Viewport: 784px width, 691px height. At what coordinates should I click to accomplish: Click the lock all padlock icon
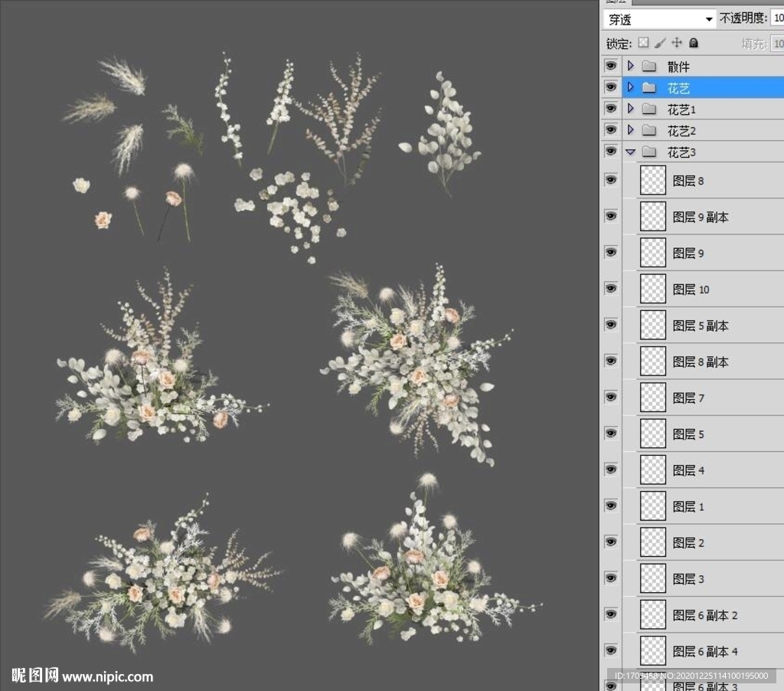click(x=694, y=43)
